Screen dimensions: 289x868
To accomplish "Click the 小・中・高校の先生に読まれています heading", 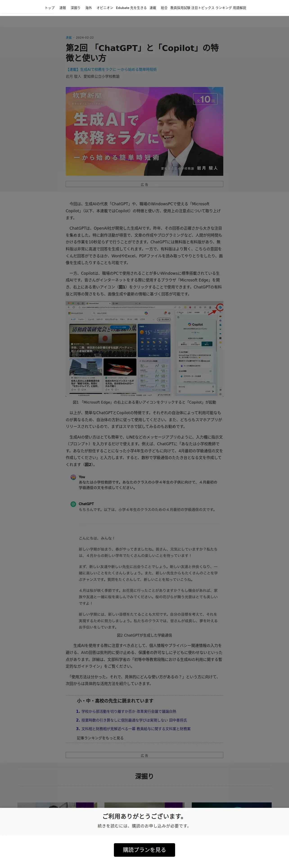I will coord(115,701).
